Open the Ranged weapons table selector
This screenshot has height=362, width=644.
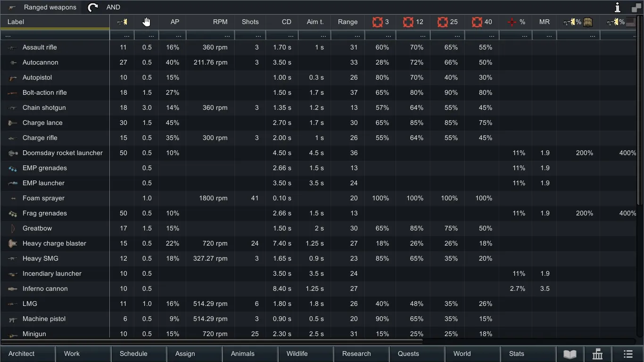click(x=42, y=7)
